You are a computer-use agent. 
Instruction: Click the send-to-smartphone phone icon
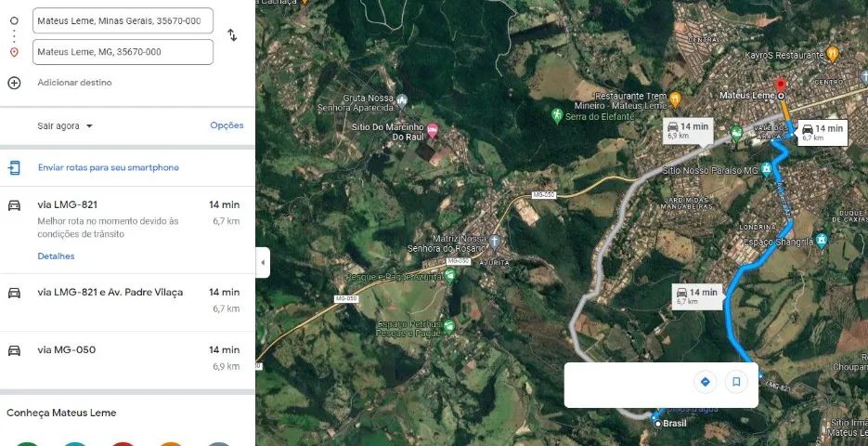coord(15,167)
